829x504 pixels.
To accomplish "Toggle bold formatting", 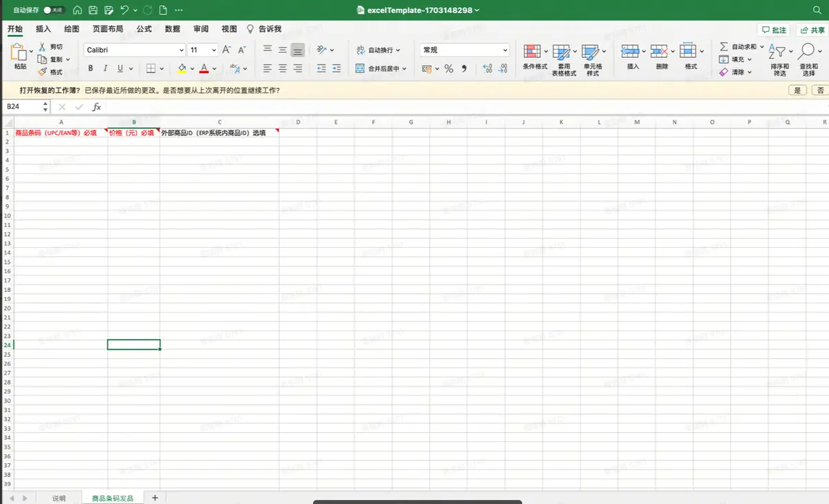I will [x=90, y=68].
